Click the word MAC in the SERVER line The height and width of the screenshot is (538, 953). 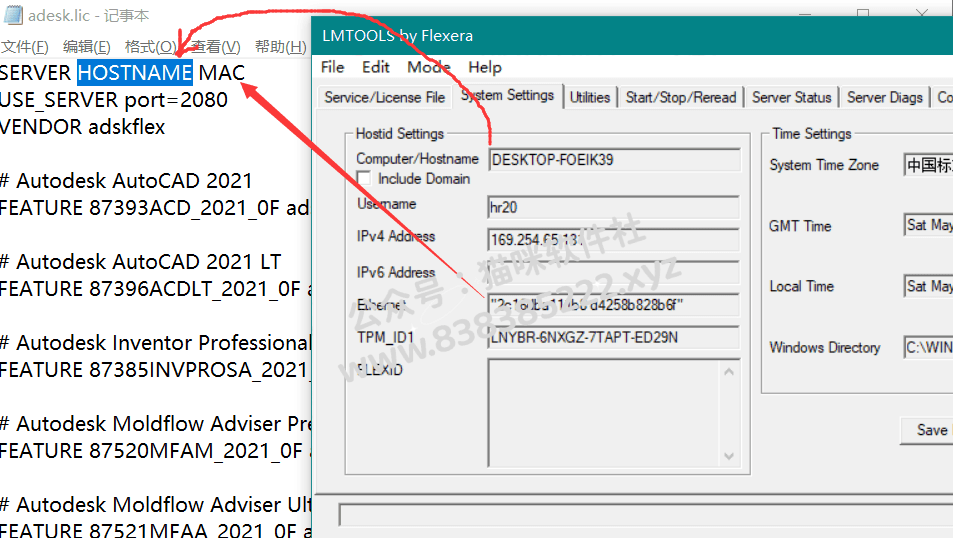[x=222, y=72]
